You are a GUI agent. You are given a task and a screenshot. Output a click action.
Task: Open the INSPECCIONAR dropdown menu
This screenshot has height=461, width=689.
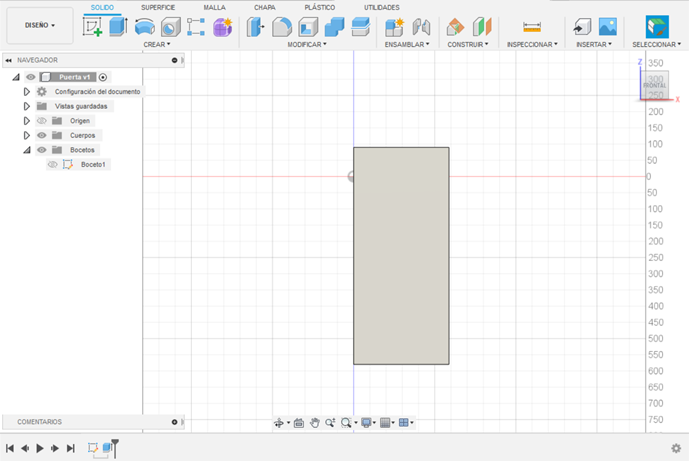(x=532, y=44)
